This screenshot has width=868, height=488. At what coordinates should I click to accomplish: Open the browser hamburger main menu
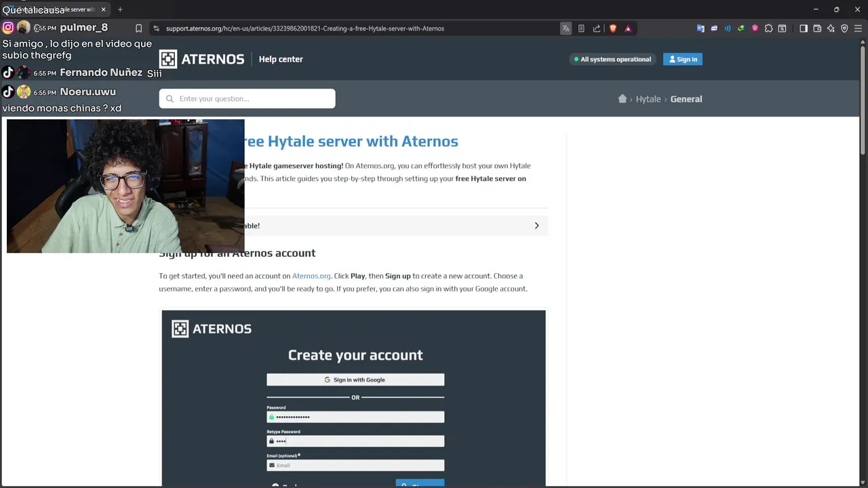(x=858, y=28)
